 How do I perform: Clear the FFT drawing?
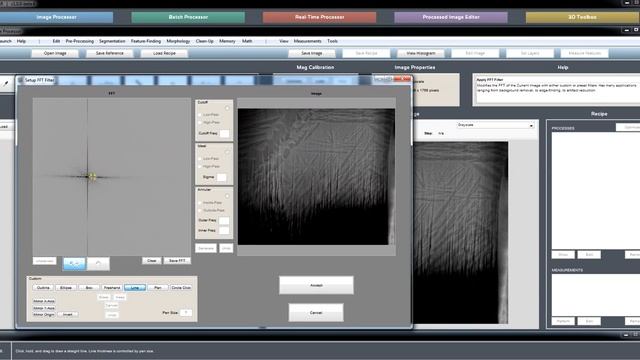pyautogui.click(x=151, y=260)
